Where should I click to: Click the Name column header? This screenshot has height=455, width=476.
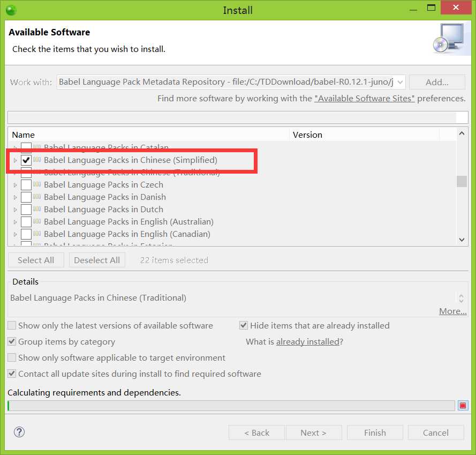(x=149, y=135)
